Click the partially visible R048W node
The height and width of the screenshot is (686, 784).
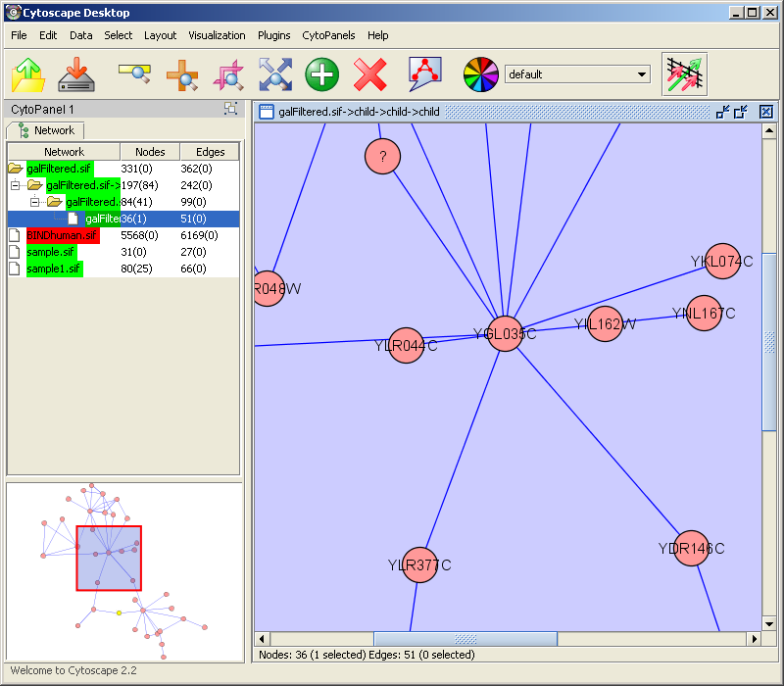point(269,288)
